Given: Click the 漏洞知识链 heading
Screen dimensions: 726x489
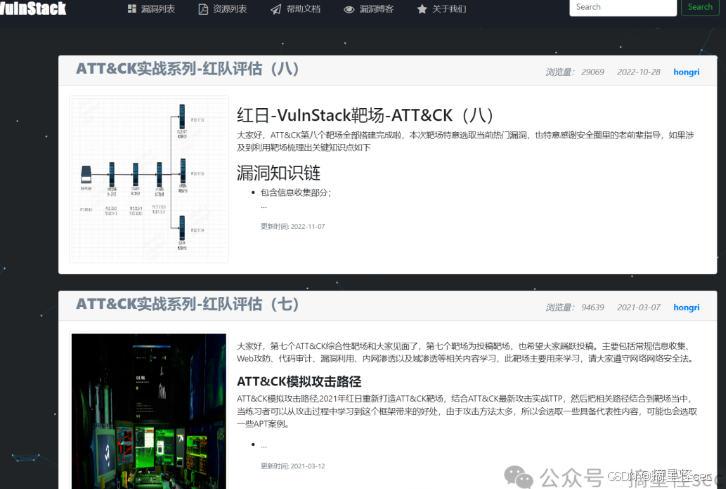Looking at the screenshot, I should pos(278,173).
